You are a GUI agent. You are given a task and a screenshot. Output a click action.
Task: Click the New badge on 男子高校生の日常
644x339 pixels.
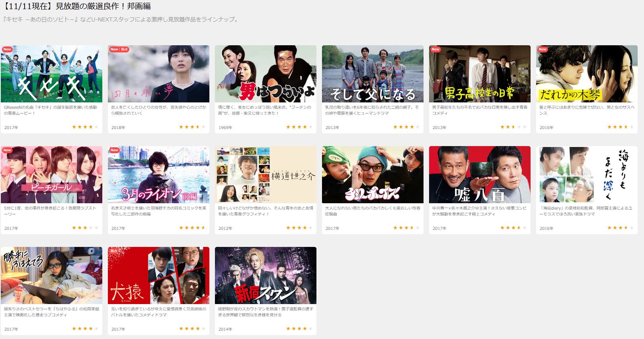pos(435,49)
